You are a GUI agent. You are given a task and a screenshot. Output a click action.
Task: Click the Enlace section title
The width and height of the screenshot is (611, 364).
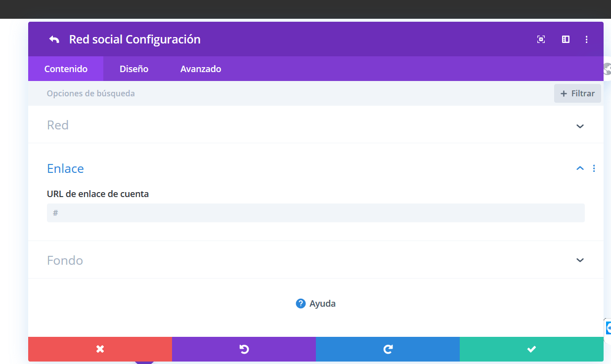(x=65, y=168)
